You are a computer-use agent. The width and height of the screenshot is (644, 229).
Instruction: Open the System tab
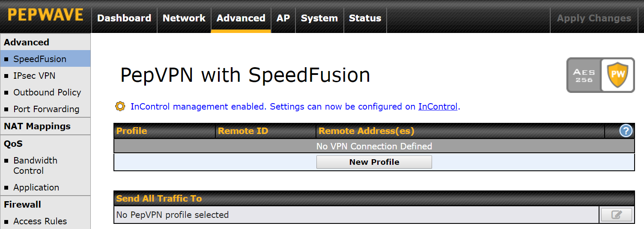point(319,18)
